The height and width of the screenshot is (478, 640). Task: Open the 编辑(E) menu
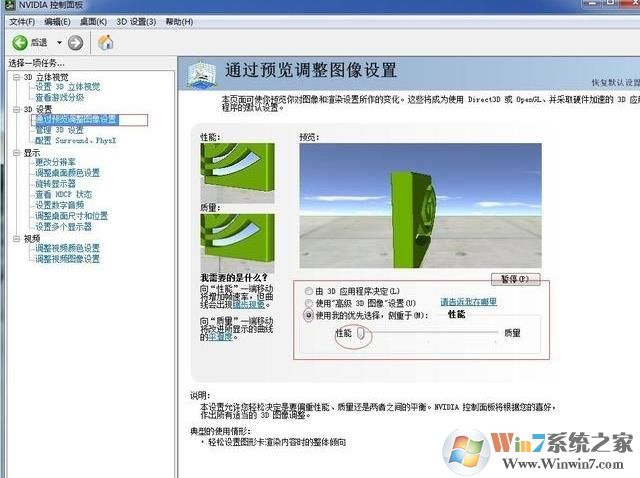57,22
